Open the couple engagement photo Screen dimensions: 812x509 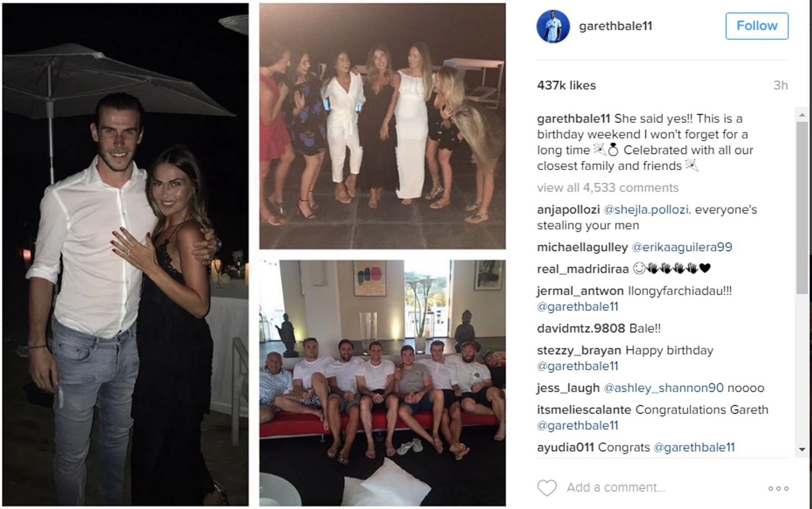click(x=126, y=255)
